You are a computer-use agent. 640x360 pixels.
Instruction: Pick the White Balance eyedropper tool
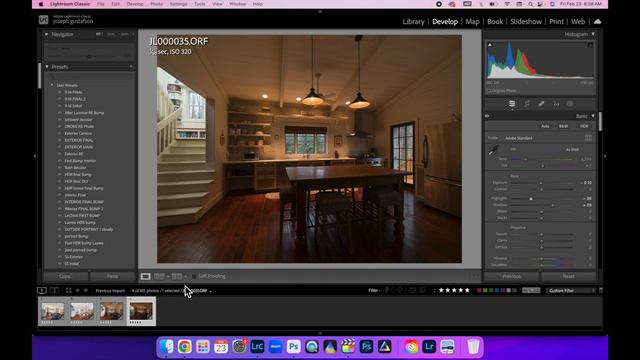point(493,150)
